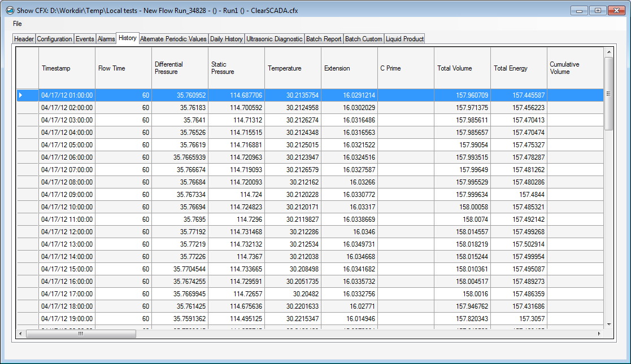
Task: Show the Alternate Periodic Values tab
Action: click(173, 39)
